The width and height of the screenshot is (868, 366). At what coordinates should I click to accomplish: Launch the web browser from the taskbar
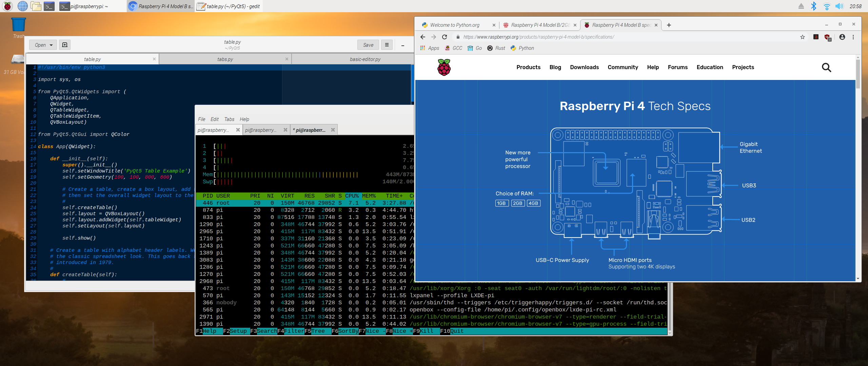tap(22, 6)
